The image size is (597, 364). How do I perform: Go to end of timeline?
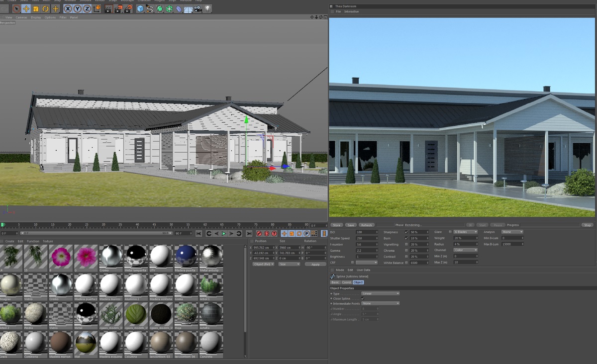[x=249, y=233]
